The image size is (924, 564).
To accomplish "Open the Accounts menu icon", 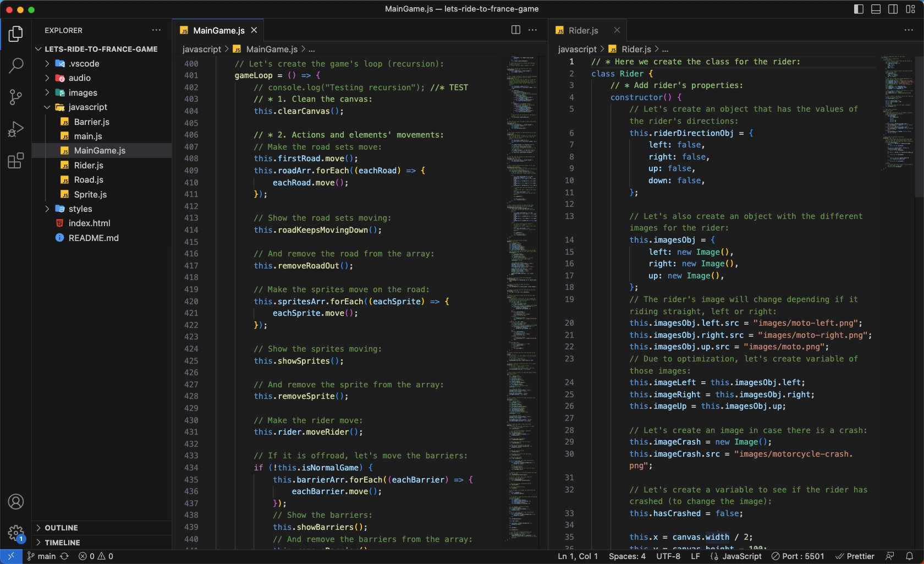I will 16,502.
